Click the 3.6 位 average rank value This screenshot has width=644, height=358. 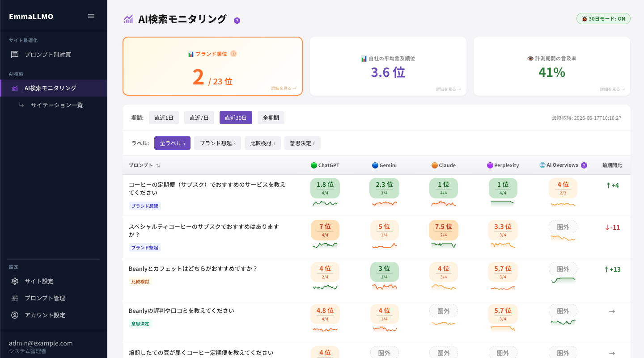point(388,72)
